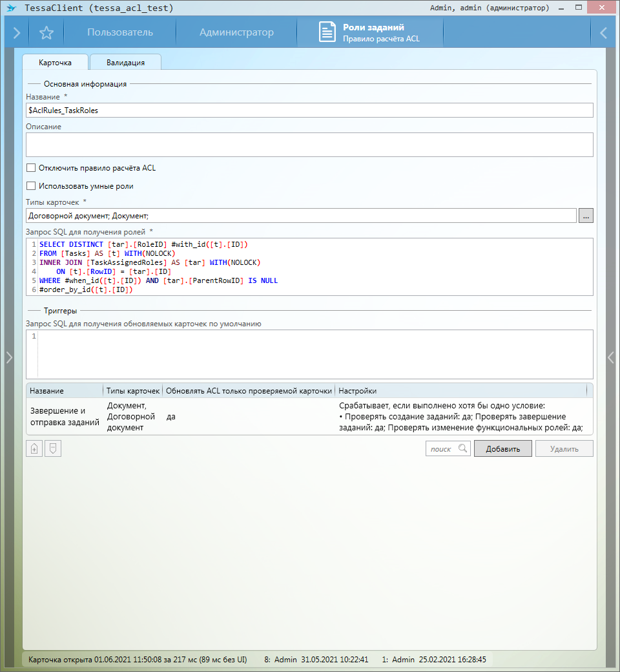620x672 pixels.
Task: Select the 'Завершение и отправка заданий' trigger row
Action: [65, 416]
